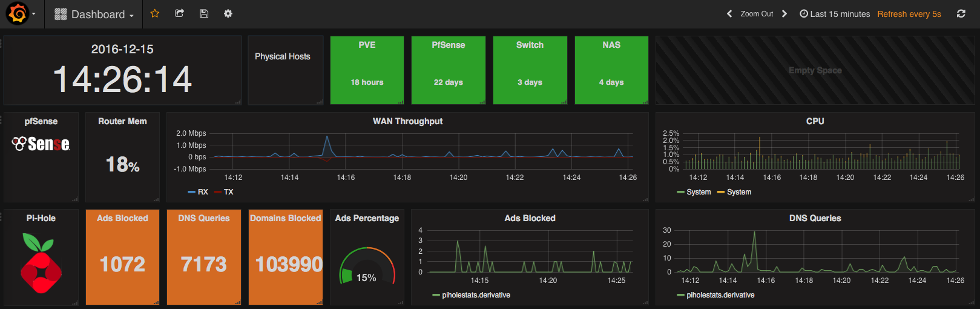
Task: Click the Empty Space panel title
Action: pos(815,70)
